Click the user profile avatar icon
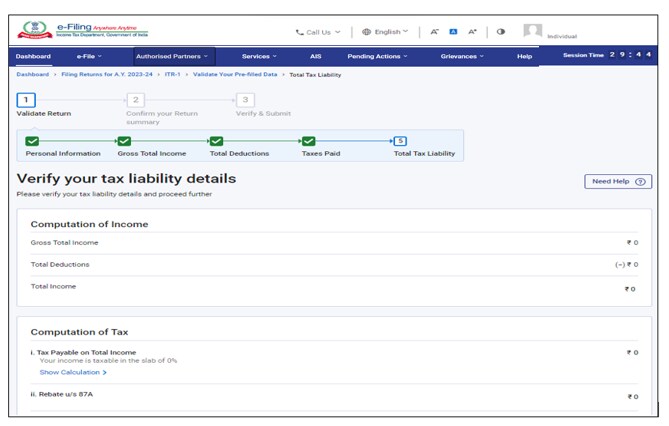 [533, 32]
